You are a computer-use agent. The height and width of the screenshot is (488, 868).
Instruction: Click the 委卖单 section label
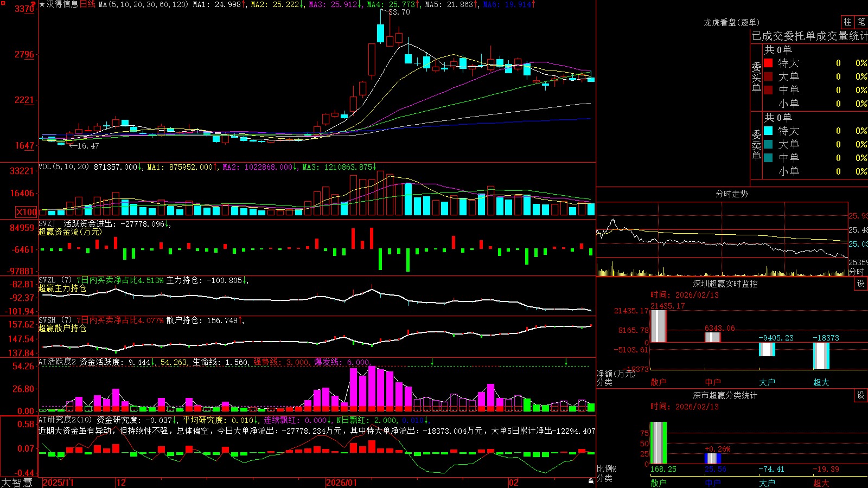[756, 145]
